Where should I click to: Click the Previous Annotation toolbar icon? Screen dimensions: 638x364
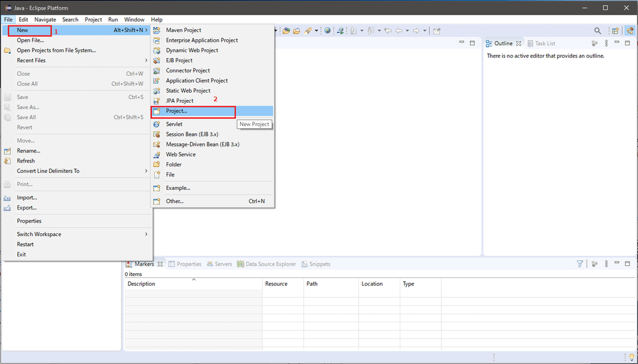pyautogui.click(x=371, y=30)
